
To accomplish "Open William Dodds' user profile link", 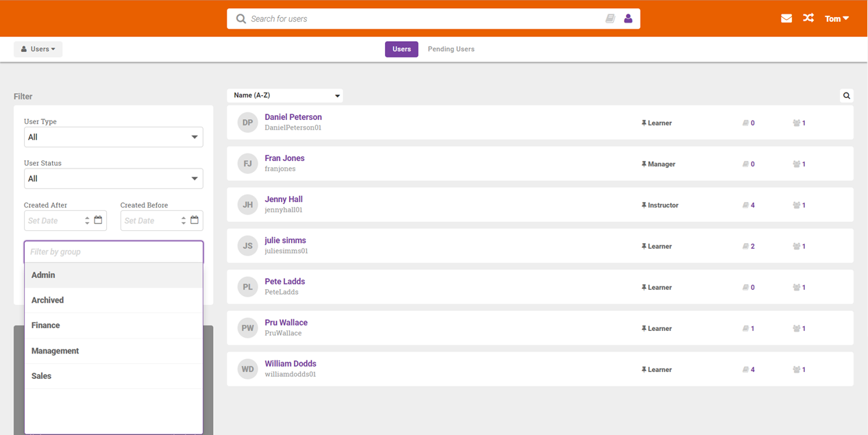I will point(290,364).
